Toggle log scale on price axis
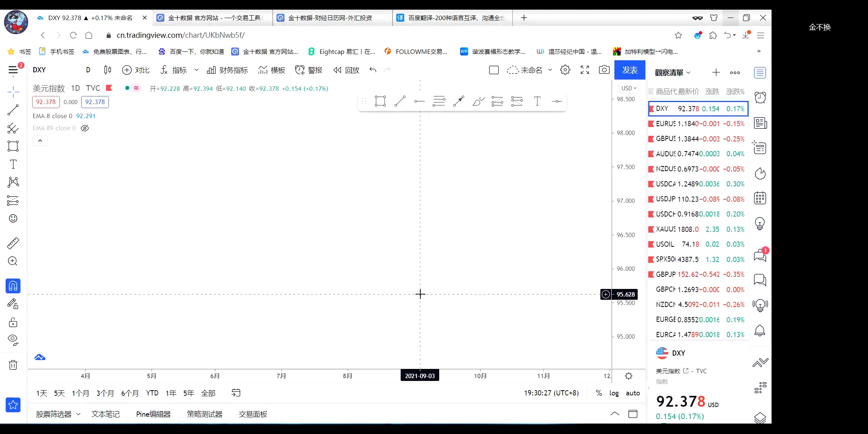 tap(614, 393)
